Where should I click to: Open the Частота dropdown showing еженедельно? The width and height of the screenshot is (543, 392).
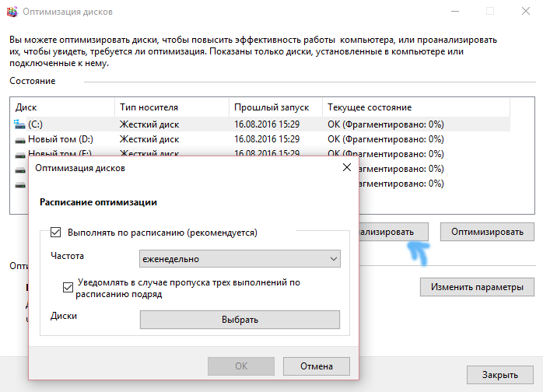[x=240, y=259]
